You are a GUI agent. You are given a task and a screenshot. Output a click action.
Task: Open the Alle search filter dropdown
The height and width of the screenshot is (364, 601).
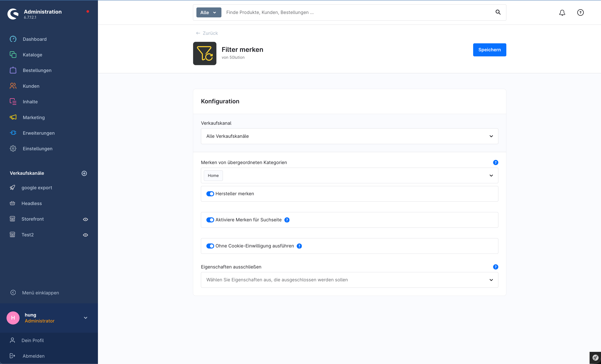tap(209, 13)
